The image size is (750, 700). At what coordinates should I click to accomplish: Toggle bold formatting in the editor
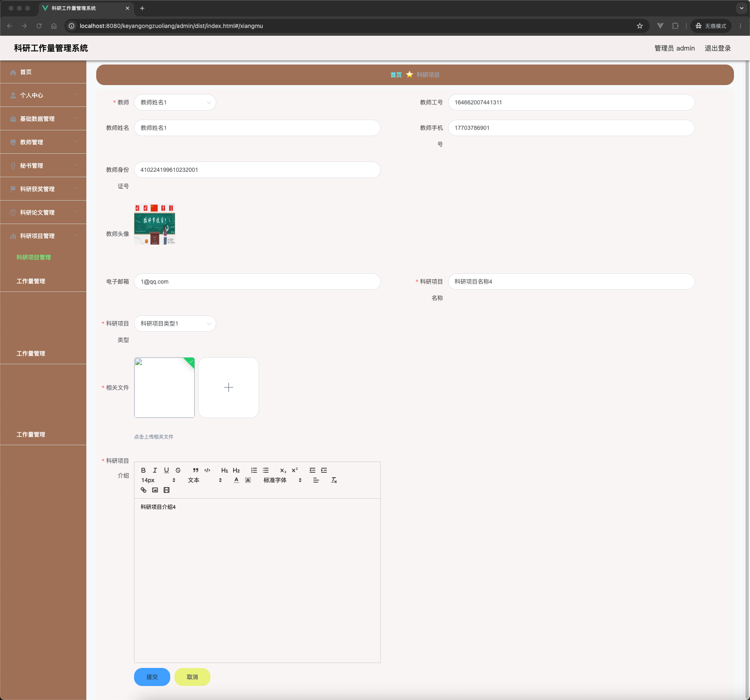coord(144,470)
